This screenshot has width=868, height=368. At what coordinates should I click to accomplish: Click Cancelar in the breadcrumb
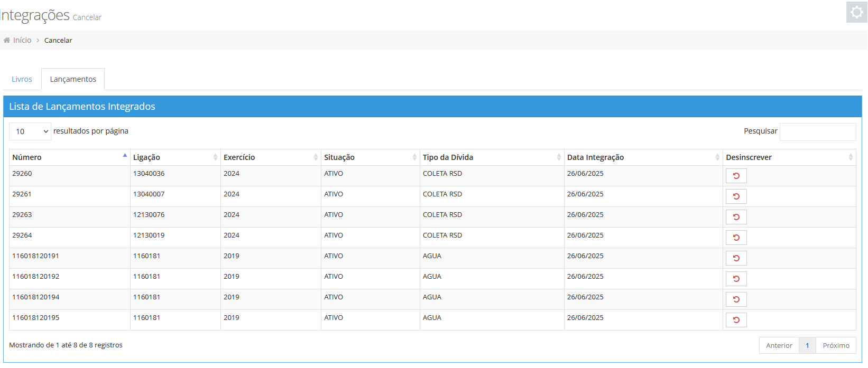click(x=58, y=40)
